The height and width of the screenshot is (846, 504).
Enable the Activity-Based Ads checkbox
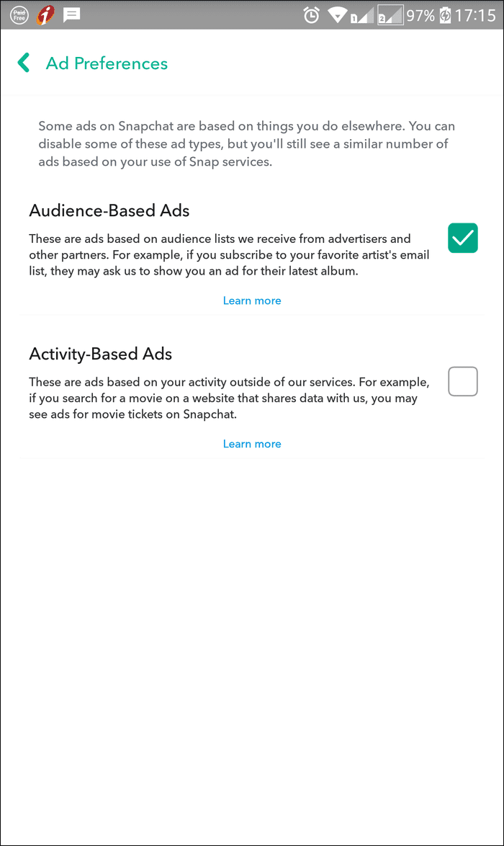pos(462,381)
